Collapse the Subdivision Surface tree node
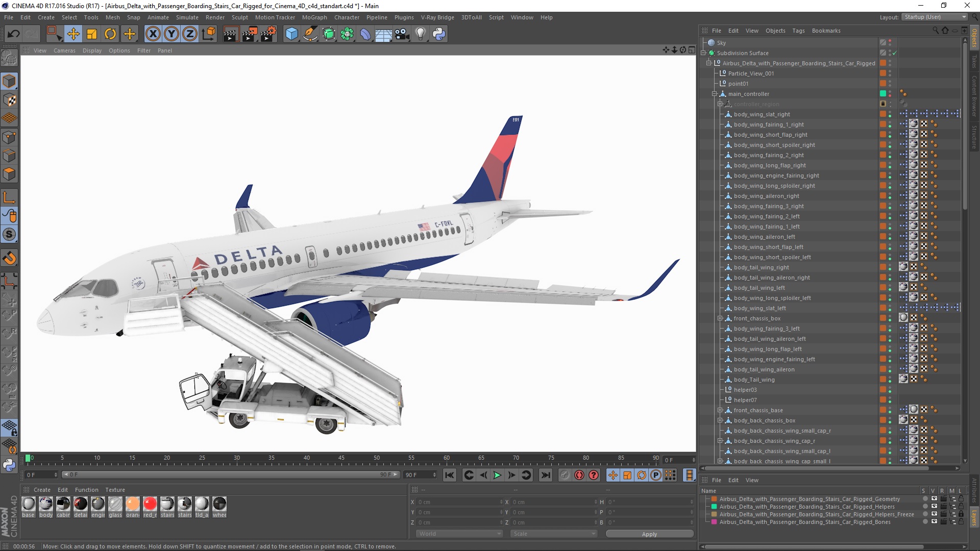Screen dimensions: 980x551 click(703, 53)
